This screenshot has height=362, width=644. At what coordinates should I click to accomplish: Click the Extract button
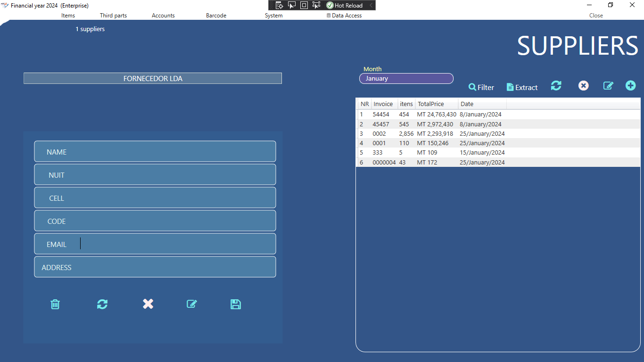[x=522, y=87]
